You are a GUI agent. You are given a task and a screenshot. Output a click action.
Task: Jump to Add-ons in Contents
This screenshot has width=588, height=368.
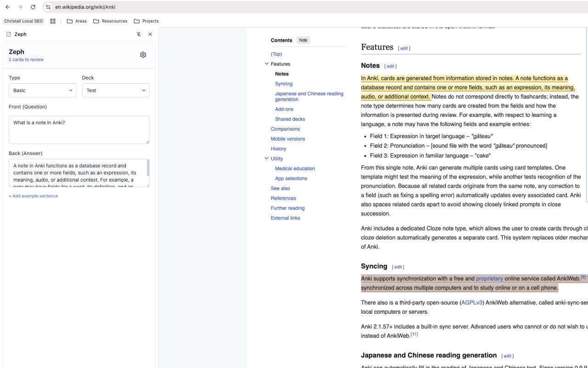(284, 109)
